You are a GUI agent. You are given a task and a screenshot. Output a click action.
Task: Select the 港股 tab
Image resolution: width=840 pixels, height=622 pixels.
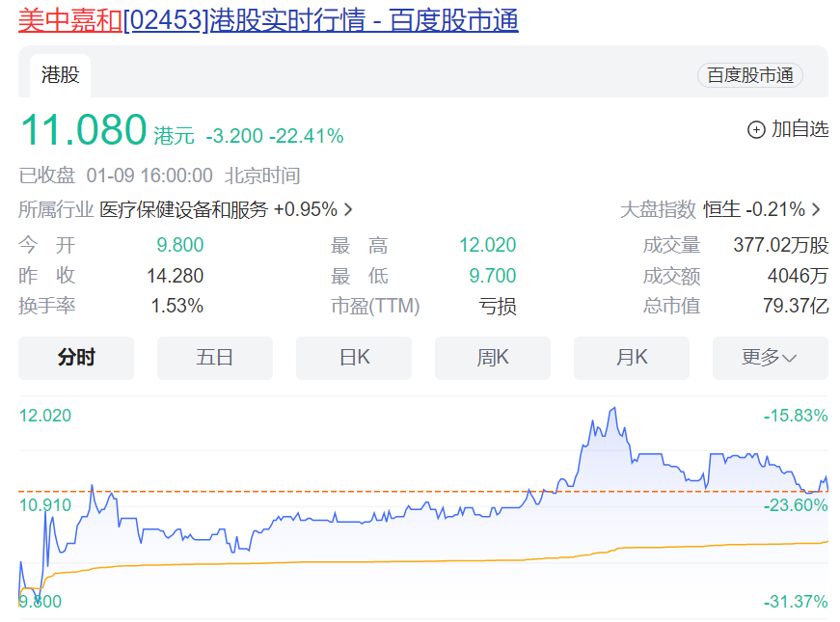[x=60, y=75]
